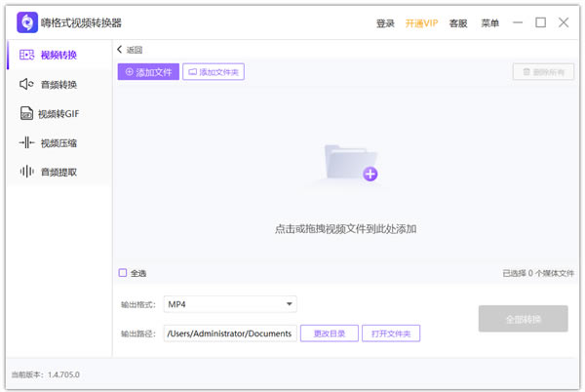Open the 菜单 menu in title bar
This screenshot has height=392, width=585.
click(x=489, y=23)
